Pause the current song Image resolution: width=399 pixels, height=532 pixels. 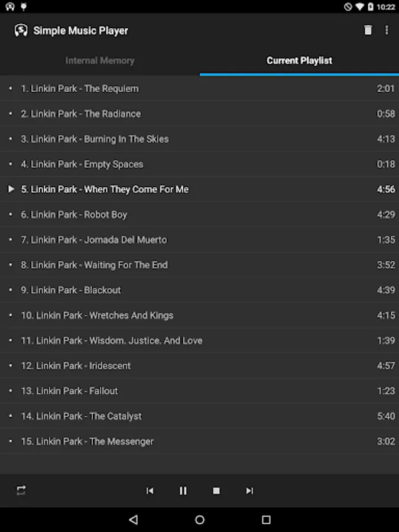tap(183, 491)
